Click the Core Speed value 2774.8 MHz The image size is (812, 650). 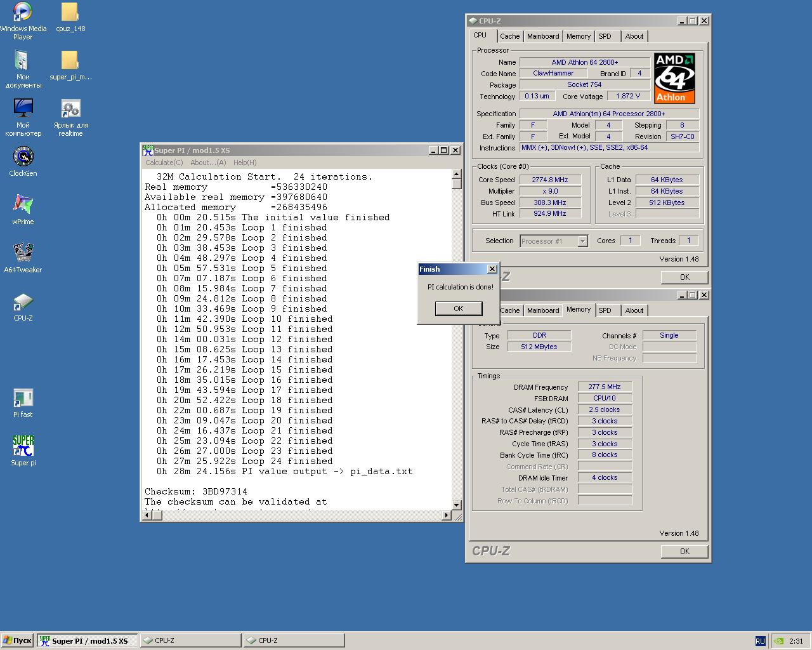[549, 180]
